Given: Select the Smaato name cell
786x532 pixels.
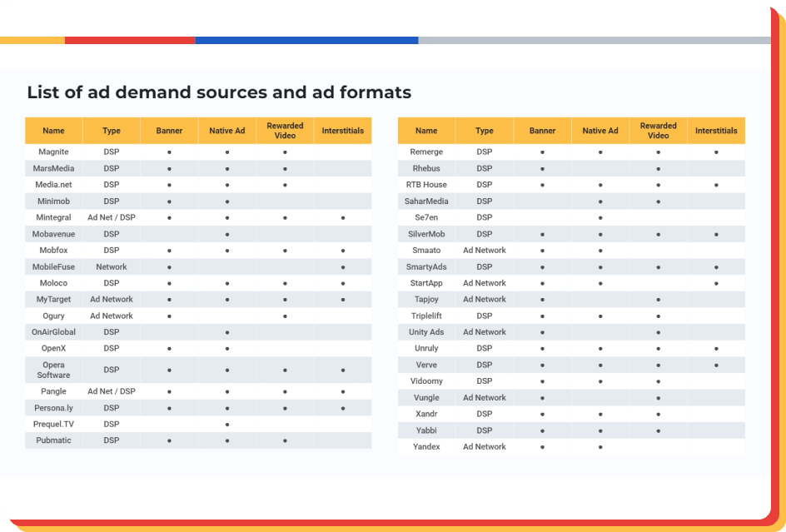Looking at the screenshot, I should click(426, 251).
